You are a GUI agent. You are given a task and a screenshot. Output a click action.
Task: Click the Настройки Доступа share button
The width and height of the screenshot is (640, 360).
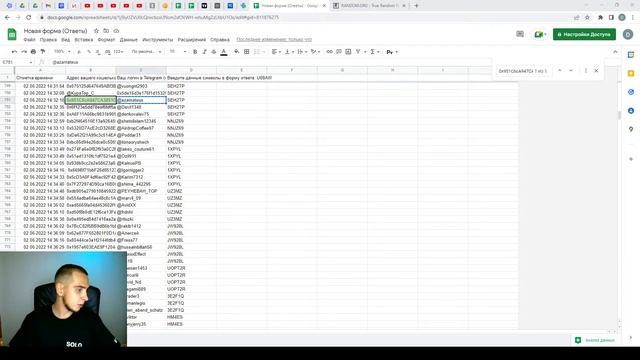pos(584,34)
